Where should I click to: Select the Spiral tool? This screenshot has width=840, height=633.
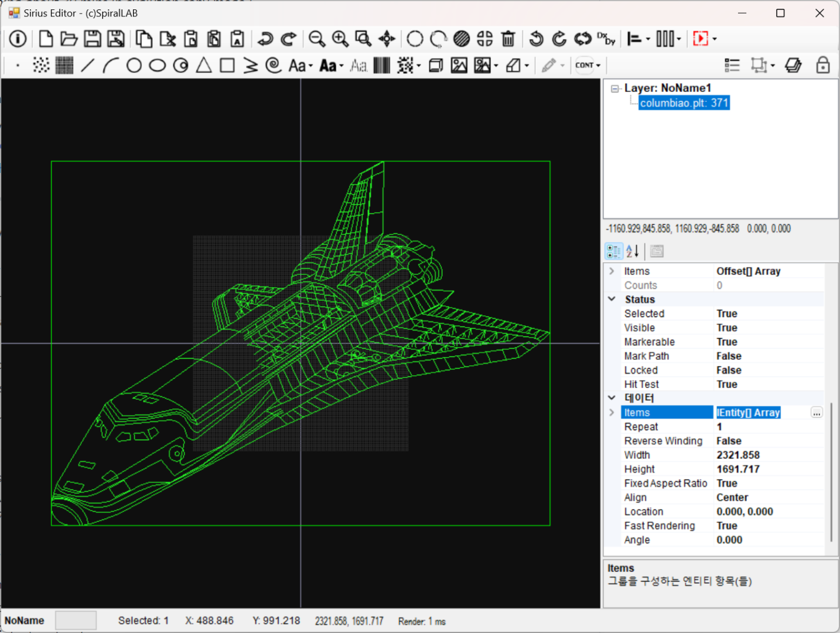[274, 65]
